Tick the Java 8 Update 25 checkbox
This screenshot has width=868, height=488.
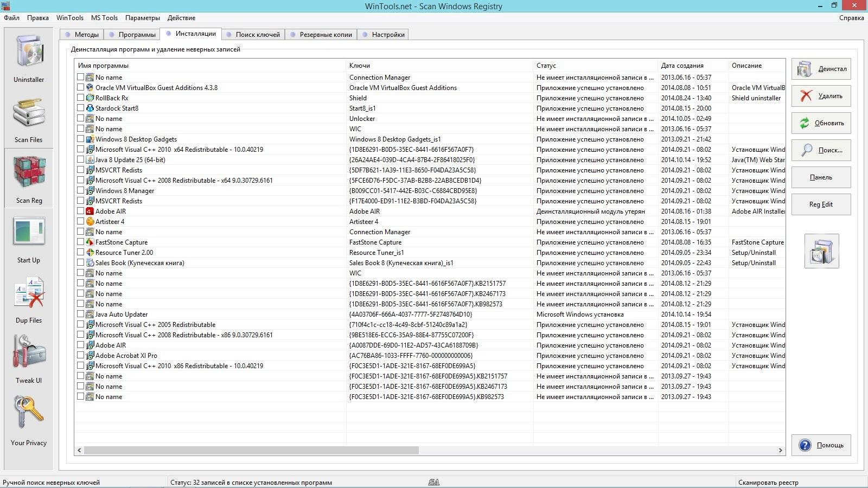[80, 159]
